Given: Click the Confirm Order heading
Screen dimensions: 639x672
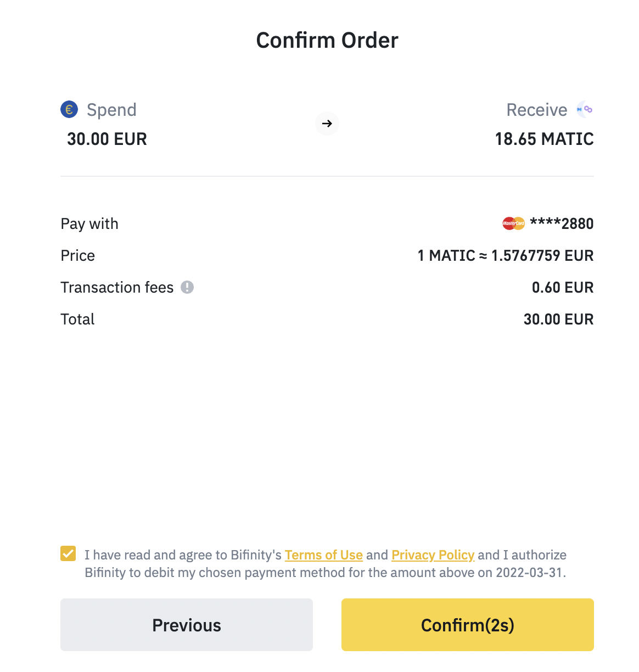Looking at the screenshot, I should click(327, 40).
